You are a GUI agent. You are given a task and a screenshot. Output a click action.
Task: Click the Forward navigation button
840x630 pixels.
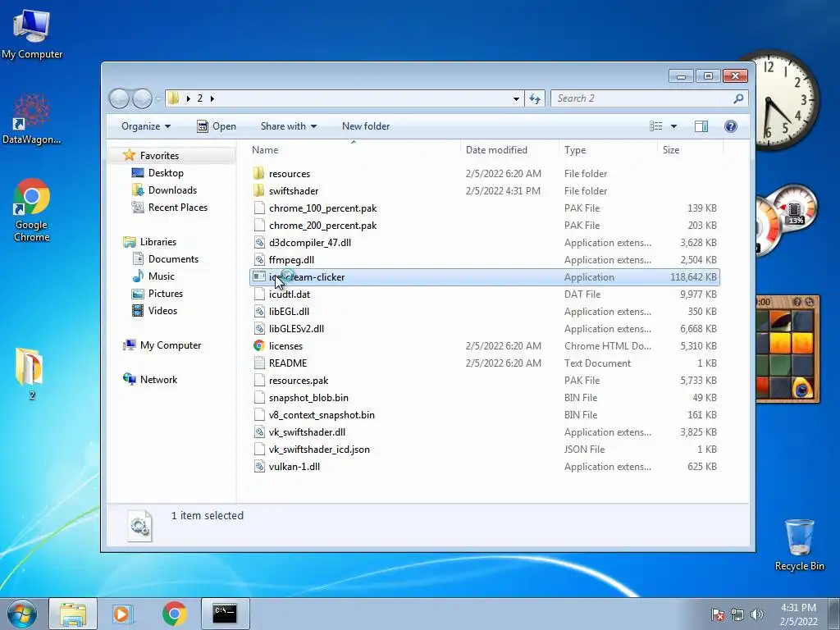click(142, 98)
